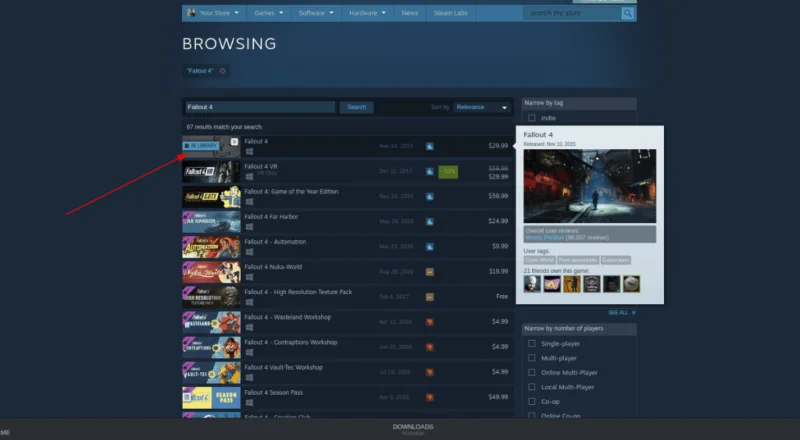800x440 pixels.
Task: Select "Fallout 4 - Wasteland Workshop" title
Action: pos(287,317)
